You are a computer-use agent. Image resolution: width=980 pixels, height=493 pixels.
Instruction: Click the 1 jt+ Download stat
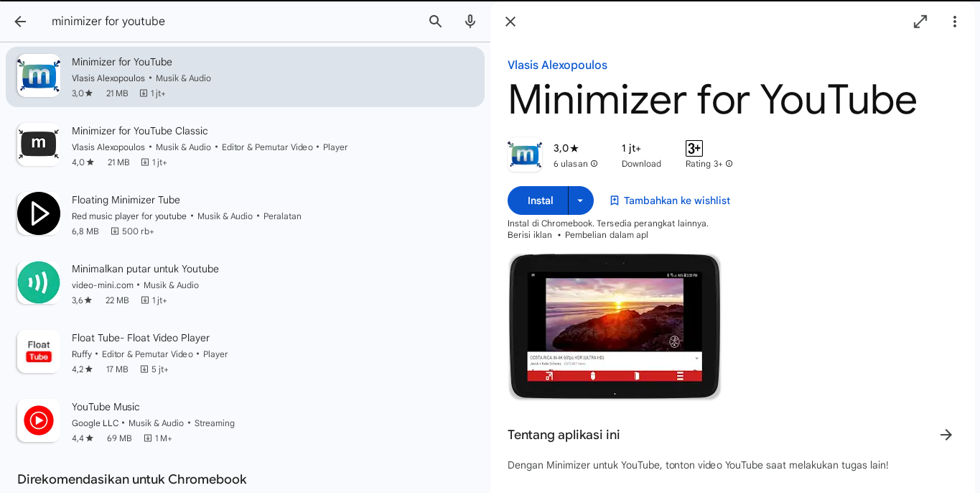[641, 155]
